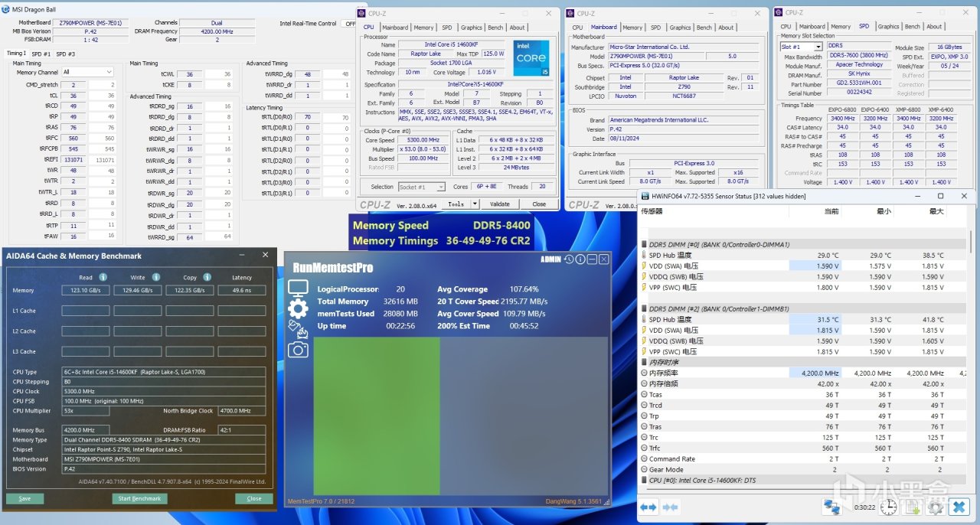Viewport: 980px width, 525px height.
Task: Open the Slot #1 memory slot dropdown
Action: point(800,47)
